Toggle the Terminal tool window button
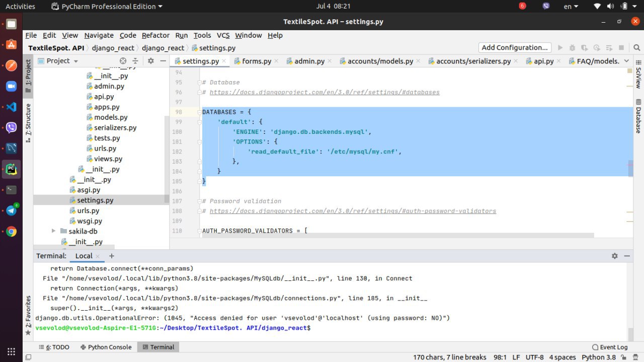Screen dimensions: 644x362 tap(158, 347)
